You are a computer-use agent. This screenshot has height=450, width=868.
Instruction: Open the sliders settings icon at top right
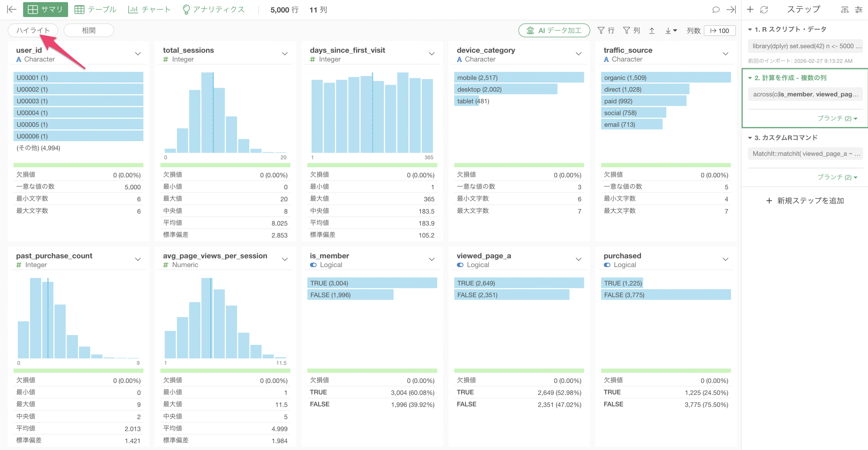tap(858, 9)
